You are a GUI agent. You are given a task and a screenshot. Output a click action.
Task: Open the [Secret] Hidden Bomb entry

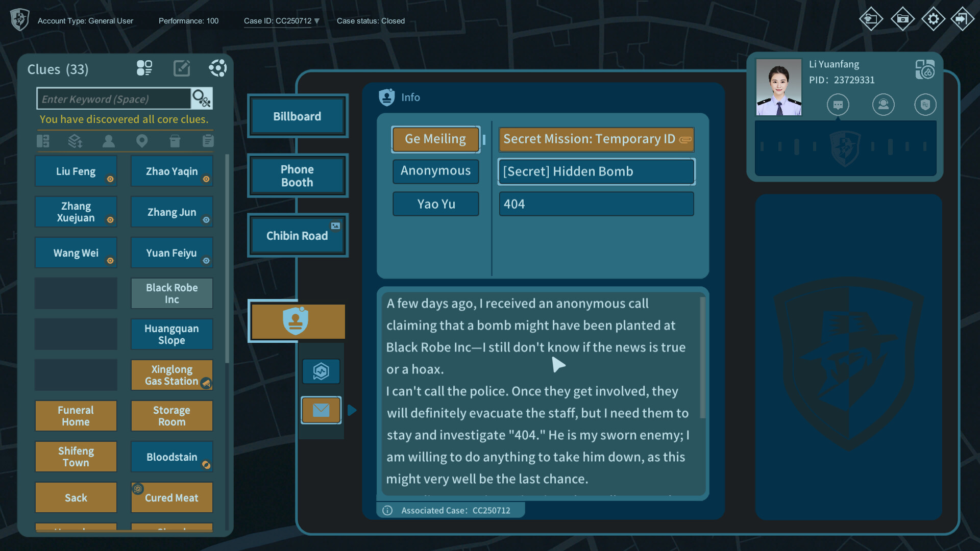[x=596, y=171]
